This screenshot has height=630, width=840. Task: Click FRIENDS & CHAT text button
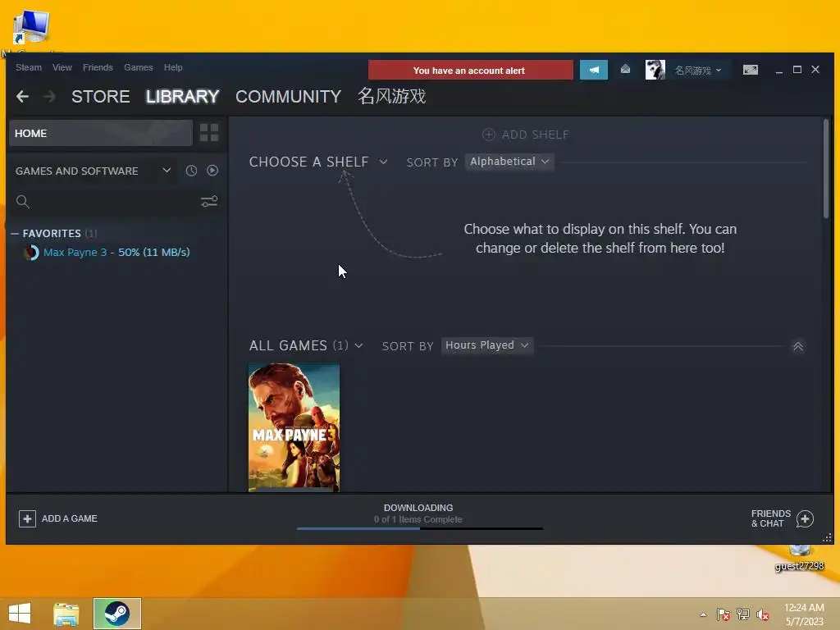pyautogui.click(x=771, y=518)
